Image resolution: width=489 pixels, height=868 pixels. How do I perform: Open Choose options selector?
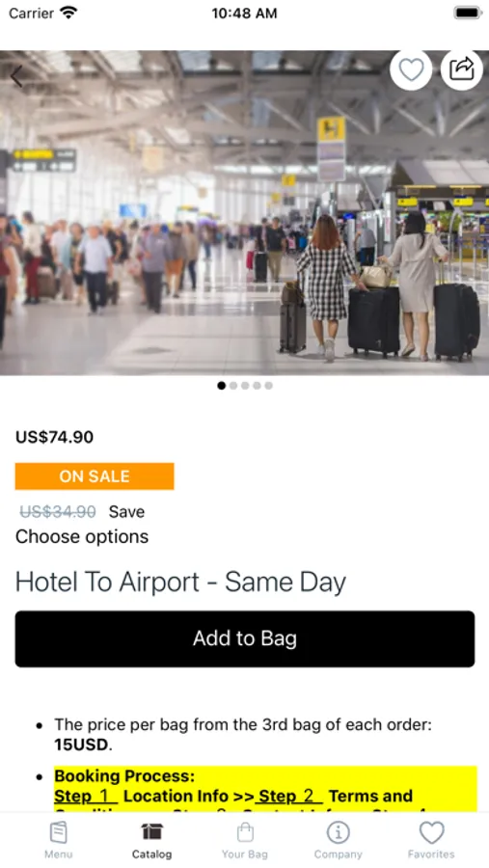pos(82,536)
